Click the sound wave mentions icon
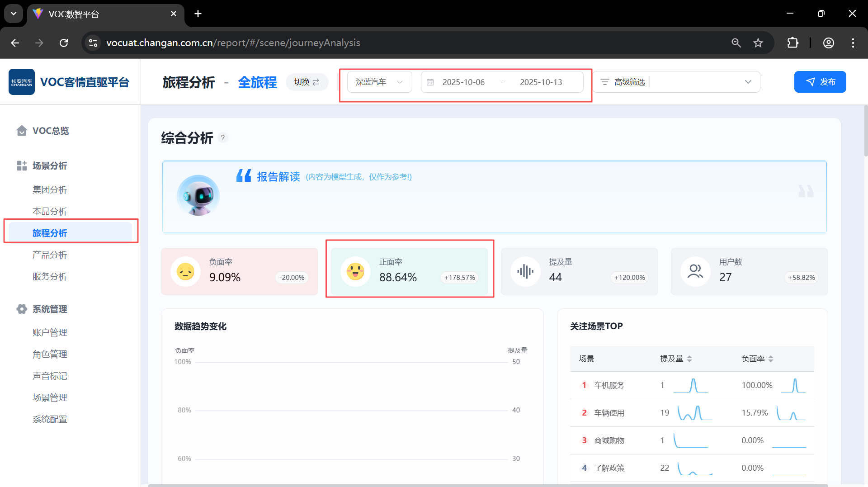This screenshot has height=487, width=868. coord(525,272)
